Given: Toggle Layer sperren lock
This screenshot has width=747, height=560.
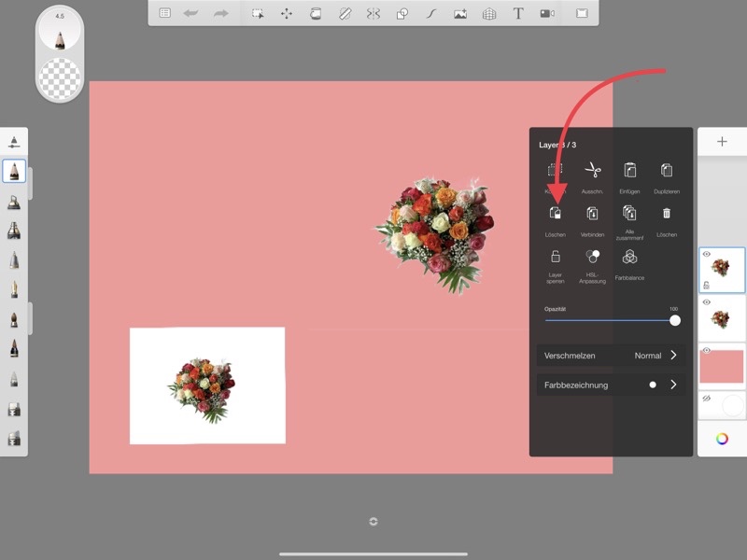Looking at the screenshot, I should click(555, 257).
